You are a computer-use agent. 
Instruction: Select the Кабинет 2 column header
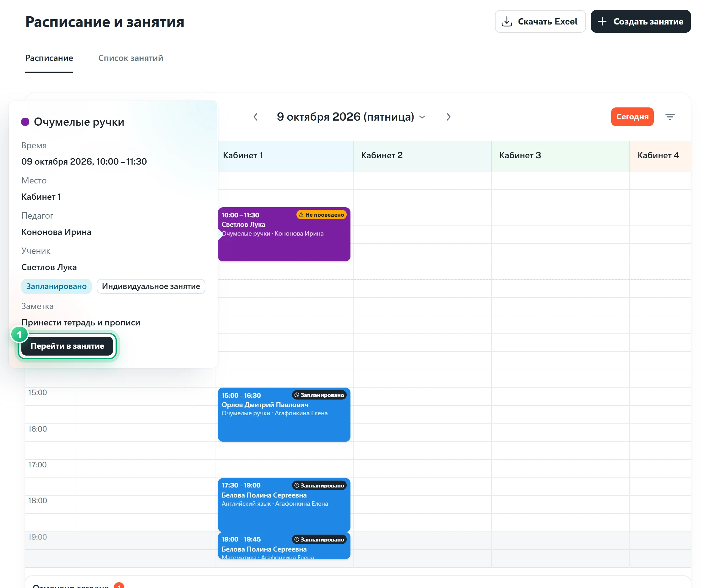(x=422, y=156)
